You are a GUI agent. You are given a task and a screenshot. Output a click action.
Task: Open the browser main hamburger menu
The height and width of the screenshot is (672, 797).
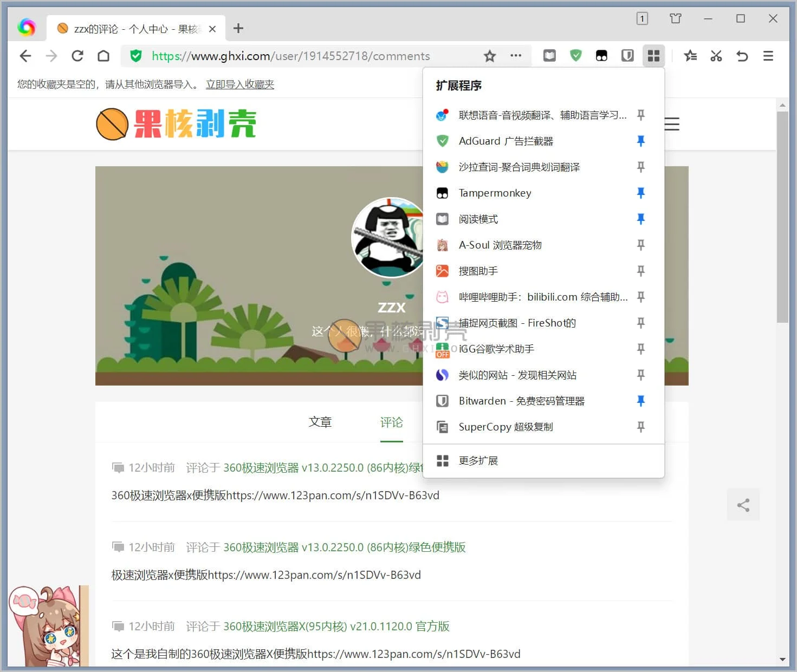click(768, 56)
